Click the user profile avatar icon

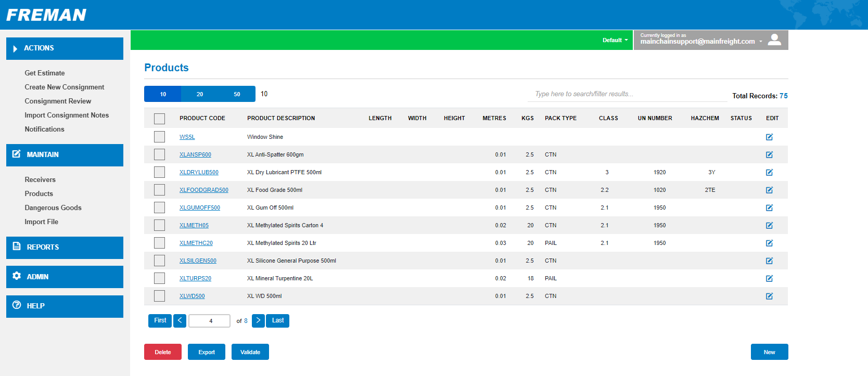(774, 40)
